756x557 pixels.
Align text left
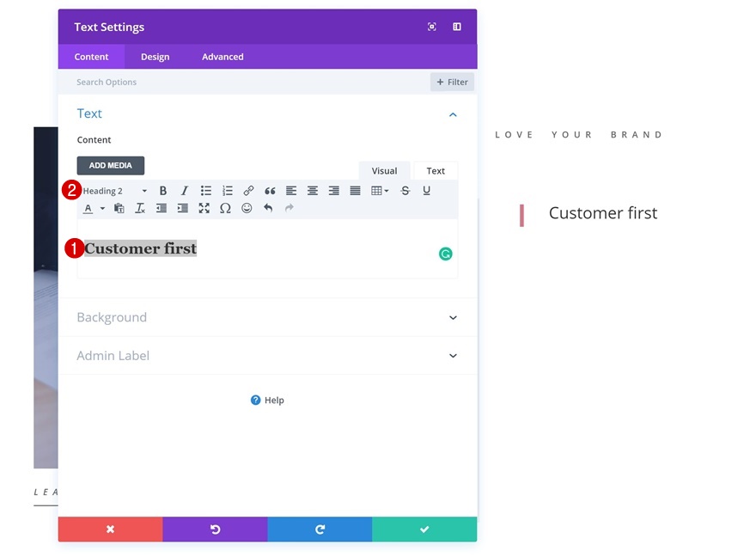pos(290,191)
